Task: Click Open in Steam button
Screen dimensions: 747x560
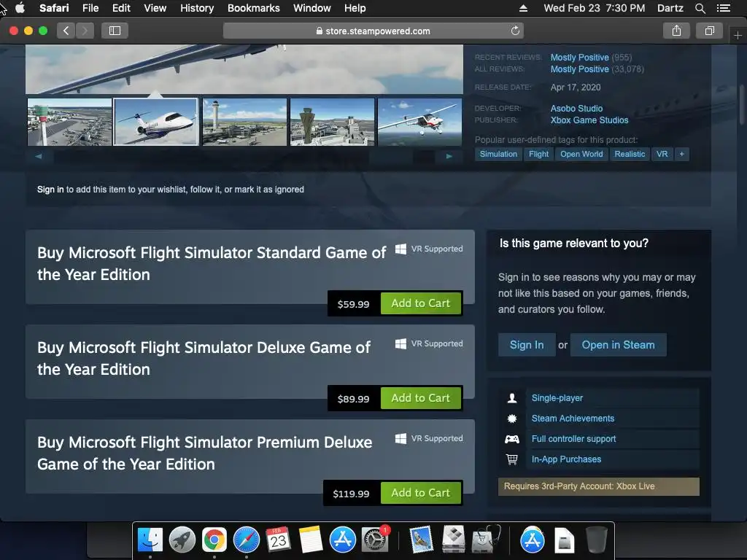Action: (618, 345)
